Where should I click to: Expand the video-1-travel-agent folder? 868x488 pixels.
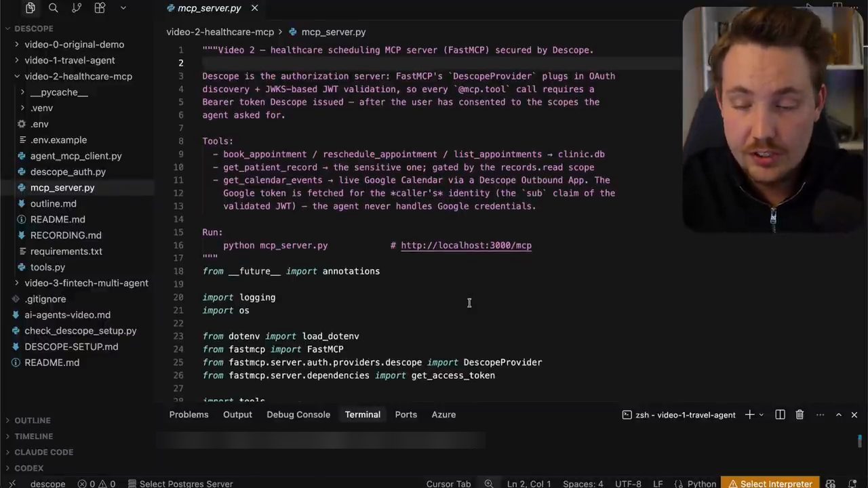click(69, 60)
